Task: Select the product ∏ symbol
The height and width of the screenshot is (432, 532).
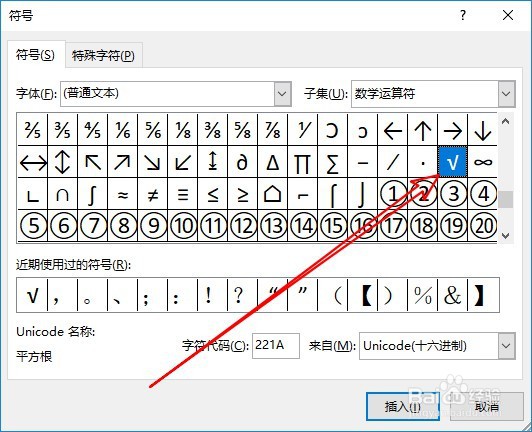Action: (302, 162)
